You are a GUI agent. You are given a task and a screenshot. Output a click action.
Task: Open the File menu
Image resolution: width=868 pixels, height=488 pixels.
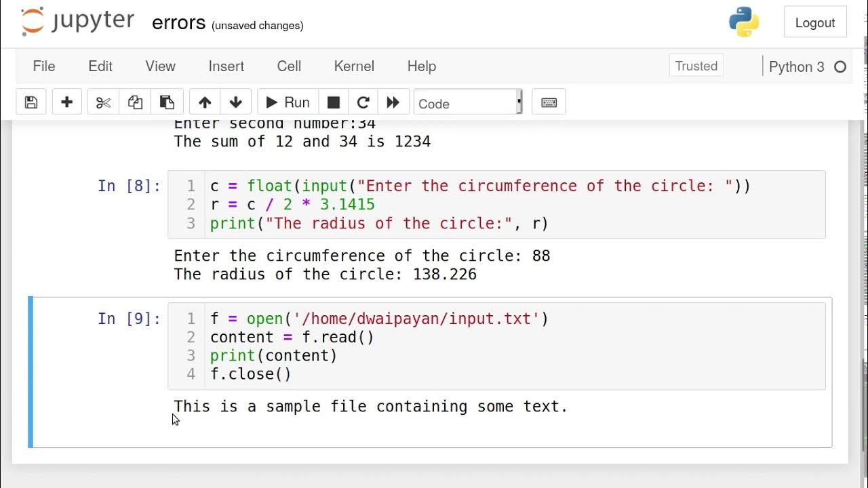(44, 66)
